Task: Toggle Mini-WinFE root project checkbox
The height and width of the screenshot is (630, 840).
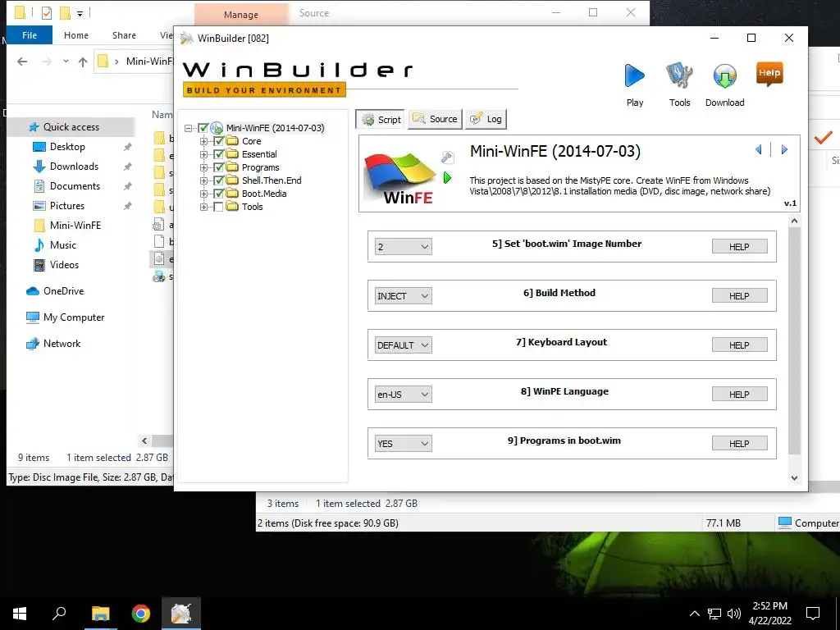Action: click(x=203, y=128)
